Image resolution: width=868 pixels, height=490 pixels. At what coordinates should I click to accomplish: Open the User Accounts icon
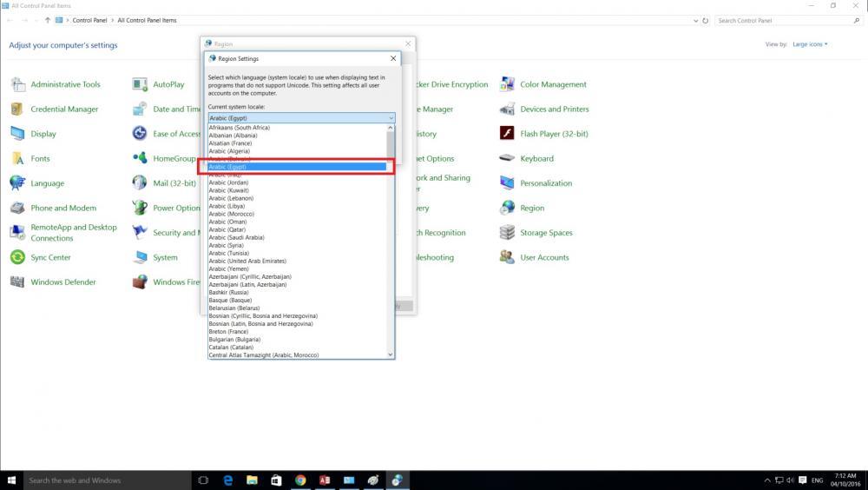[507, 257]
